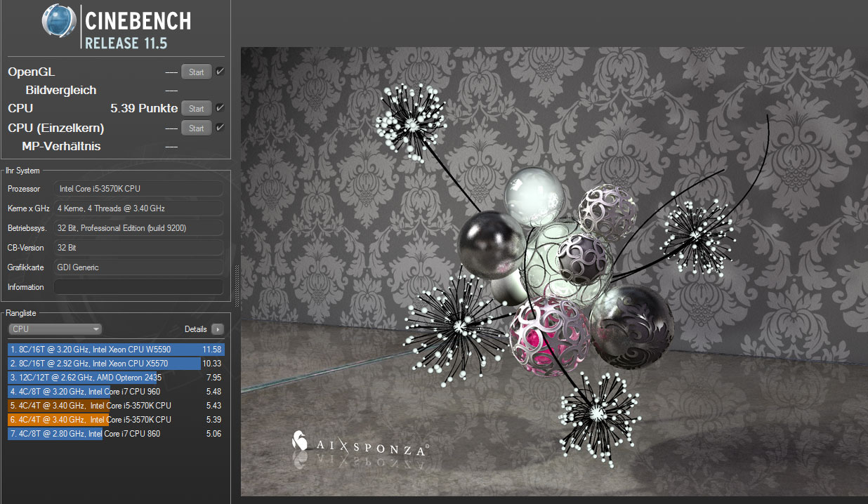Click the Prozessor field value
868x504 pixels.
coord(138,189)
